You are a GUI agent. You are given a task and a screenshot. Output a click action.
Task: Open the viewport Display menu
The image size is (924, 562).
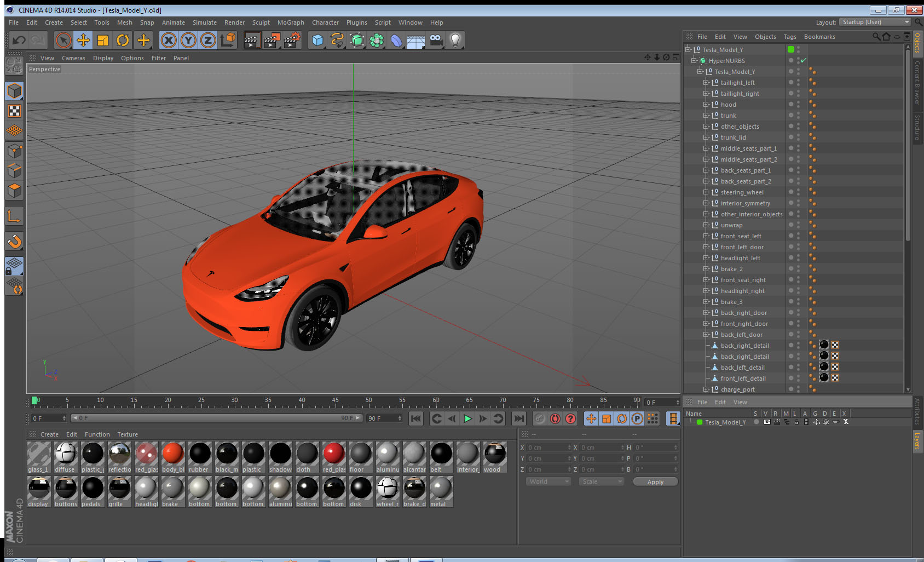(x=103, y=58)
